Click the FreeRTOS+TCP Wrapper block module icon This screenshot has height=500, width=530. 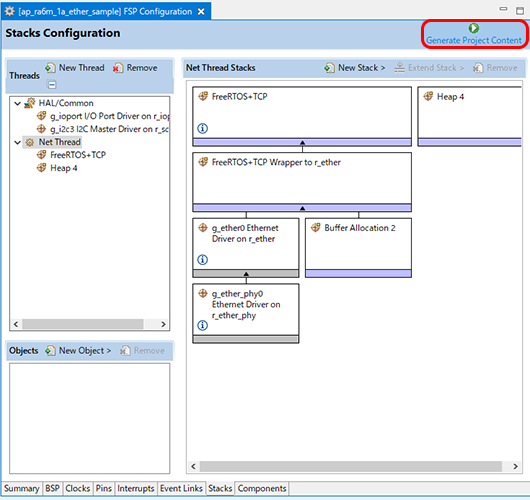(x=203, y=162)
